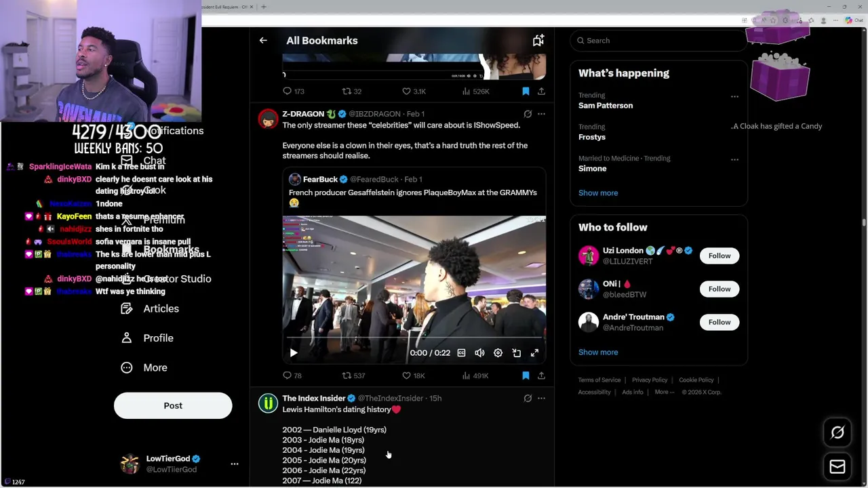The width and height of the screenshot is (868, 488).
Task: Open options for Simone trend
Action: (734, 160)
